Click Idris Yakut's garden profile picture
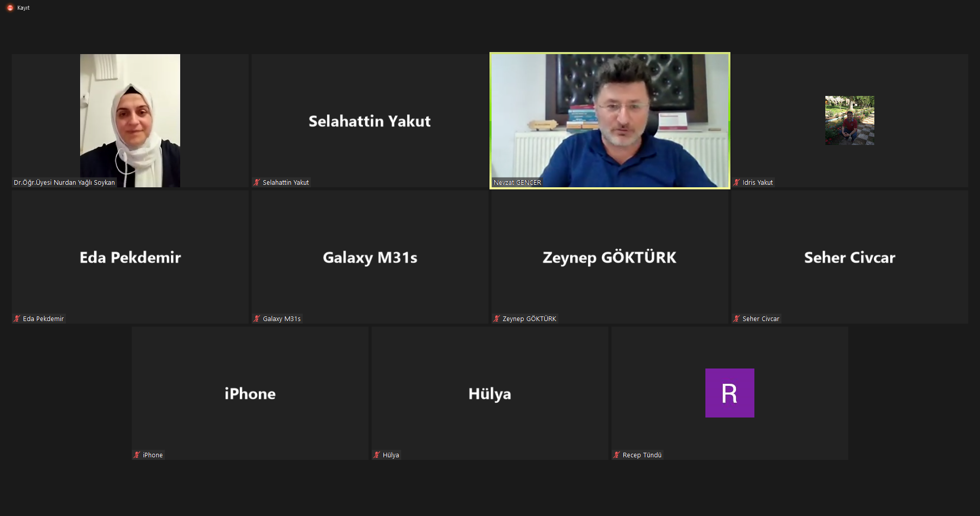980x516 pixels. pyautogui.click(x=850, y=120)
